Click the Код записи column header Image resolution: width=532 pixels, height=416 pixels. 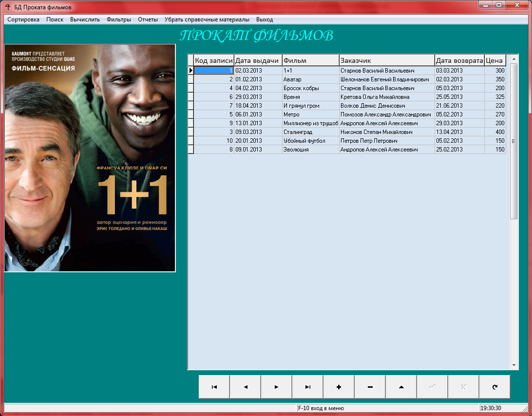pos(214,60)
